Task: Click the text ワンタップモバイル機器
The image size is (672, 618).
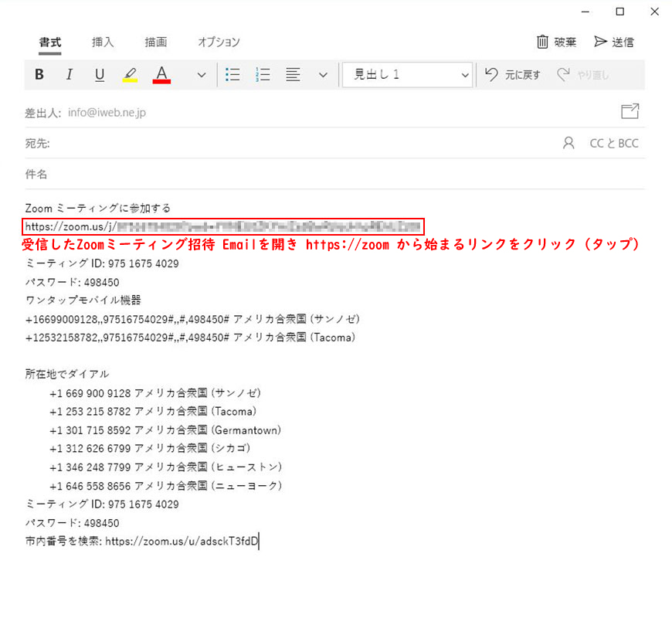Action: coord(83,301)
